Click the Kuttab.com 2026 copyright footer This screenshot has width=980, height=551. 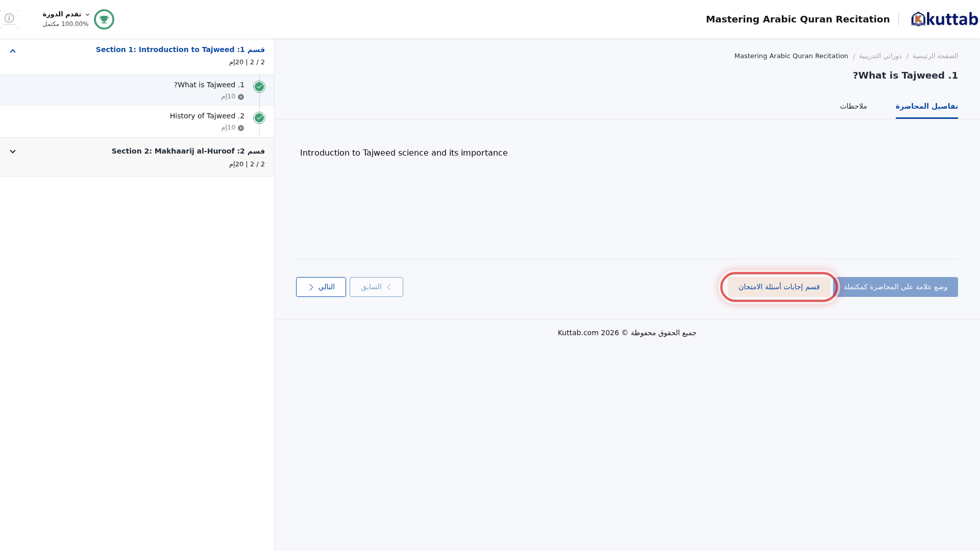(x=627, y=333)
